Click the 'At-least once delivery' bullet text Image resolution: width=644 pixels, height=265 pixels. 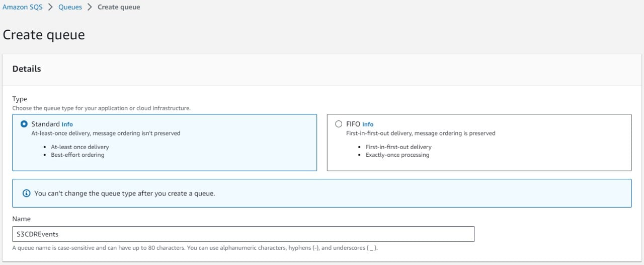tap(80, 147)
